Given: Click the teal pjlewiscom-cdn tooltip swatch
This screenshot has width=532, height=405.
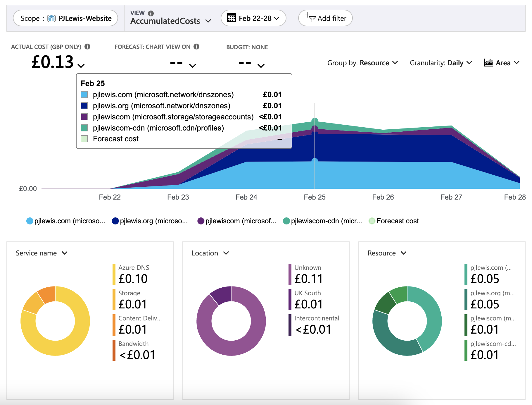Looking at the screenshot, I should (x=84, y=128).
